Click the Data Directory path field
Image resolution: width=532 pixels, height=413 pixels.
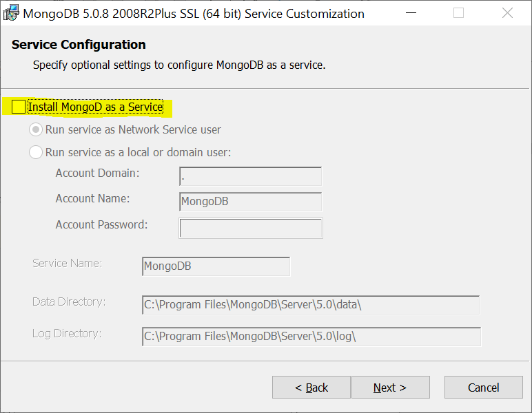(x=306, y=305)
